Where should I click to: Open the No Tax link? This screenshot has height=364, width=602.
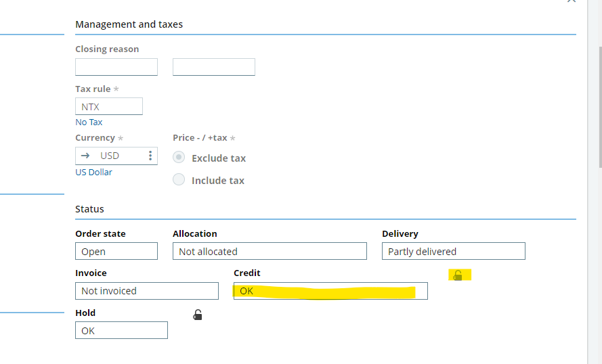tap(89, 122)
